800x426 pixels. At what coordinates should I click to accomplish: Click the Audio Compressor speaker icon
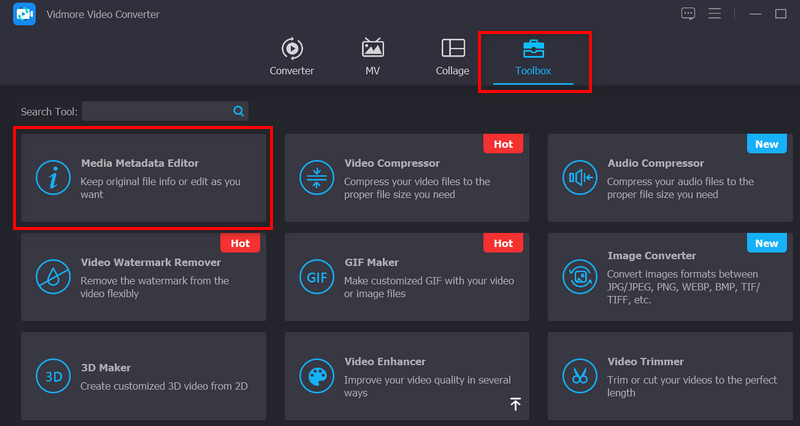pyautogui.click(x=579, y=177)
